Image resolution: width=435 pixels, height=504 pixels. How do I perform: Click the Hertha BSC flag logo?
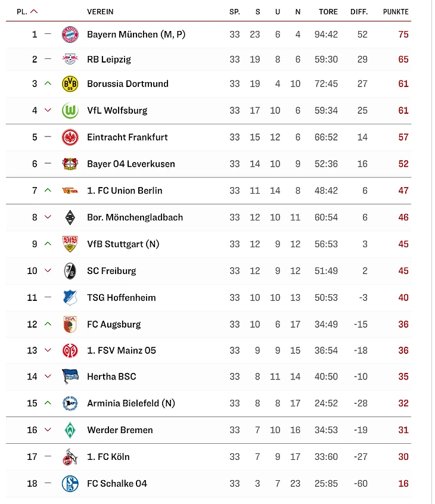coord(70,377)
